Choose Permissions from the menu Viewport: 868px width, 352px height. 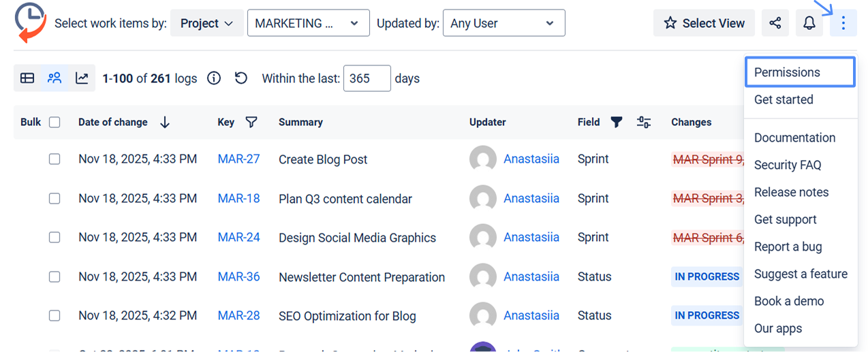pyautogui.click(x=800, y=72)
